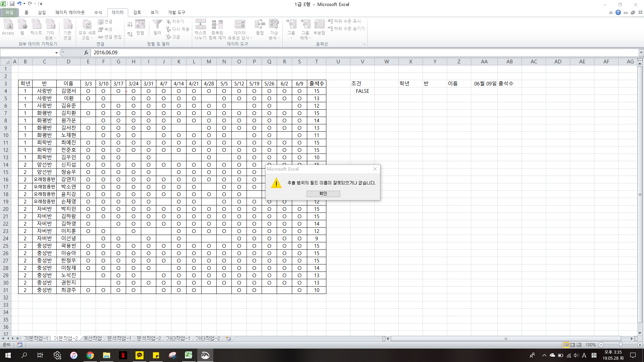Open the Data Validation dropdown arrow

[x=251, y=38]
